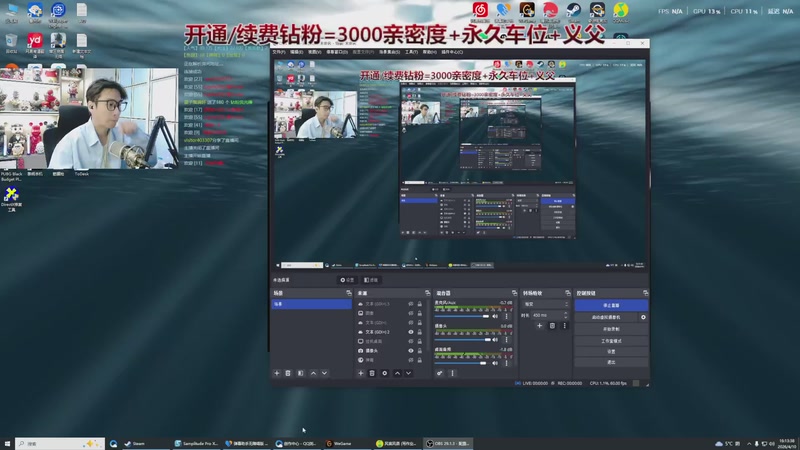This screenshot has width=800, height=450.
Task: Open the 帮助(H) menu
Action: pos(430,52)
